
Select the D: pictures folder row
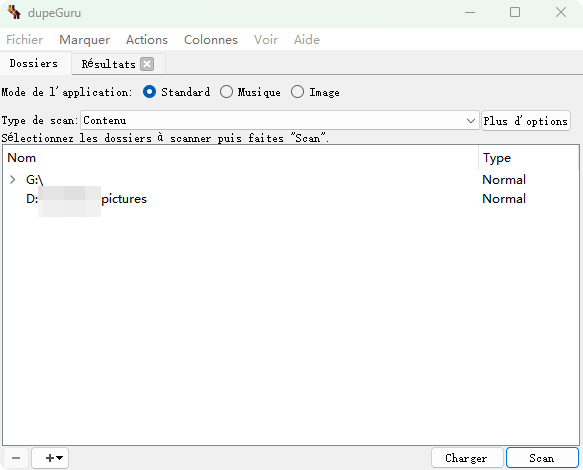point(290,199)
